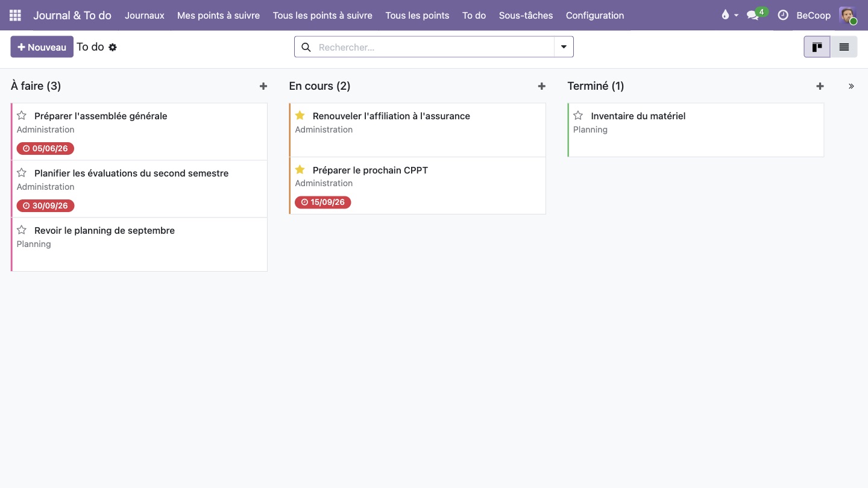Open Tous les points à suivre
Viewport: 868px width, 488px height.
tap(322, 15)
